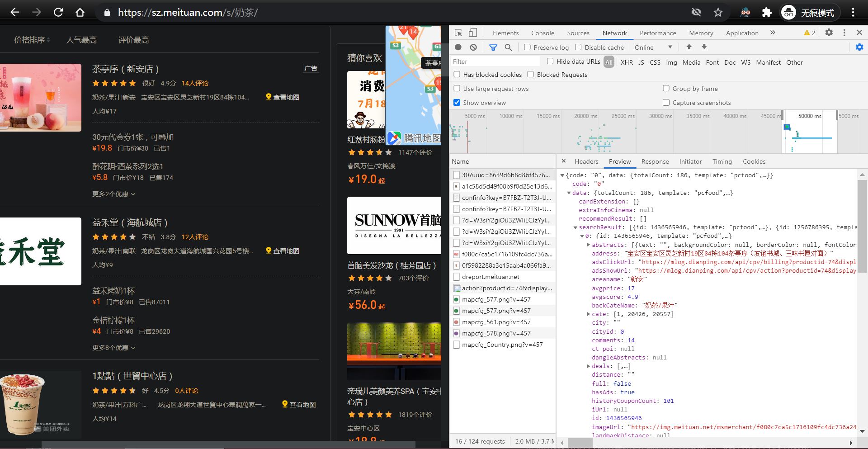
Task: Open the DevTools customize three-dot menu
Action: (844, 33)
